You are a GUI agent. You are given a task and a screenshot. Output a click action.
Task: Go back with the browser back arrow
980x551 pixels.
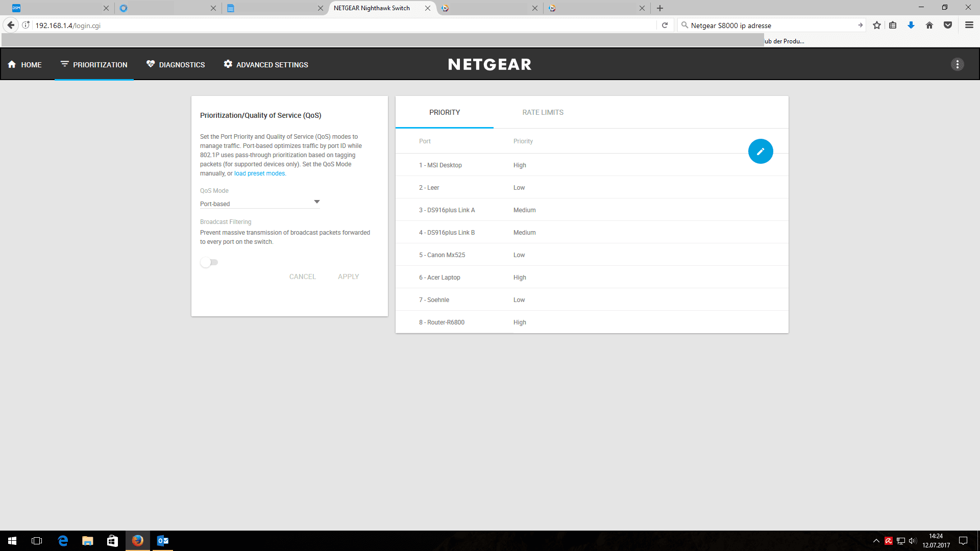pyautogui.click(x=11, y=25)
